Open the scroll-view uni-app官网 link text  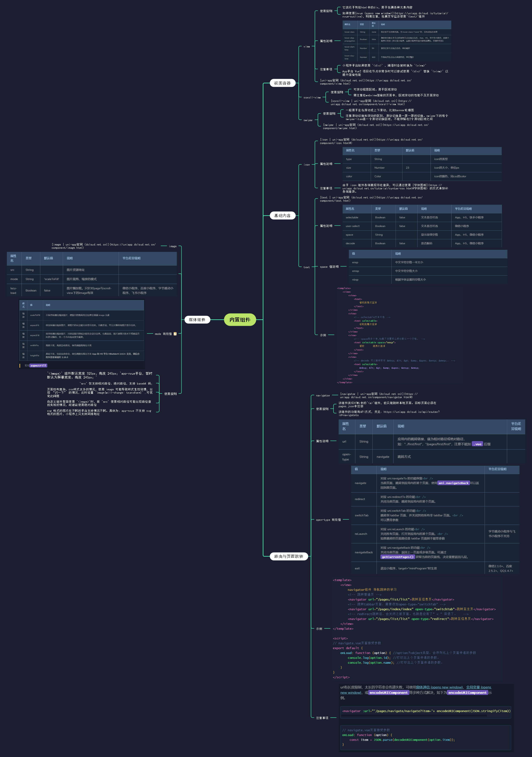click(x=371, y=103)
